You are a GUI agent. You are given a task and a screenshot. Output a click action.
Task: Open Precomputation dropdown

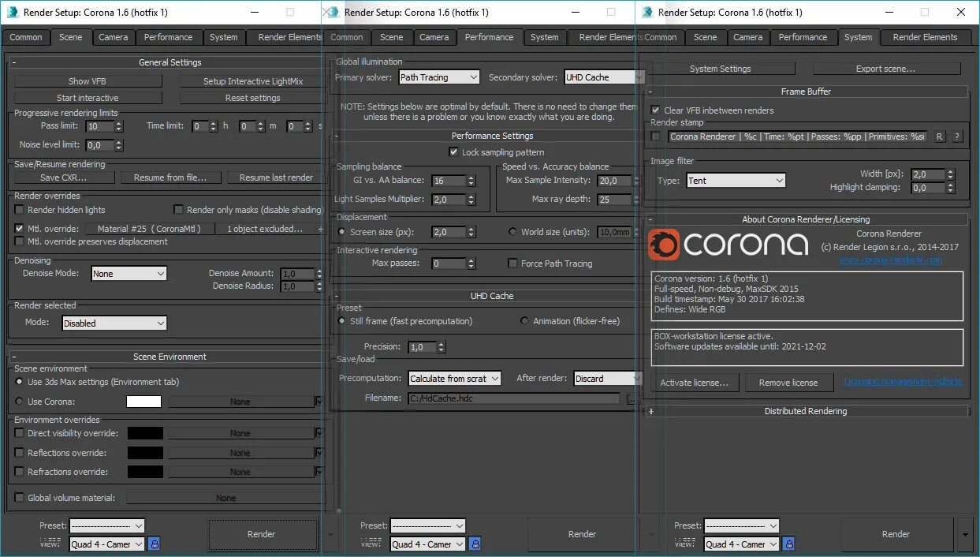point(455,379)
